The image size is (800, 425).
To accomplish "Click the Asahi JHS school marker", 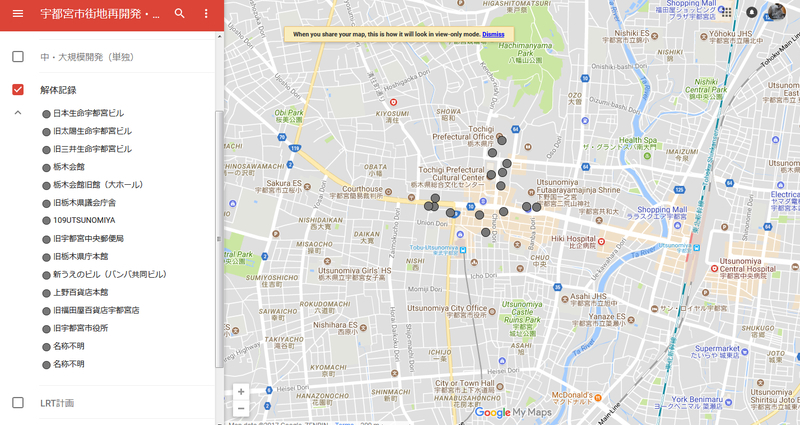I will coord(565,299).
